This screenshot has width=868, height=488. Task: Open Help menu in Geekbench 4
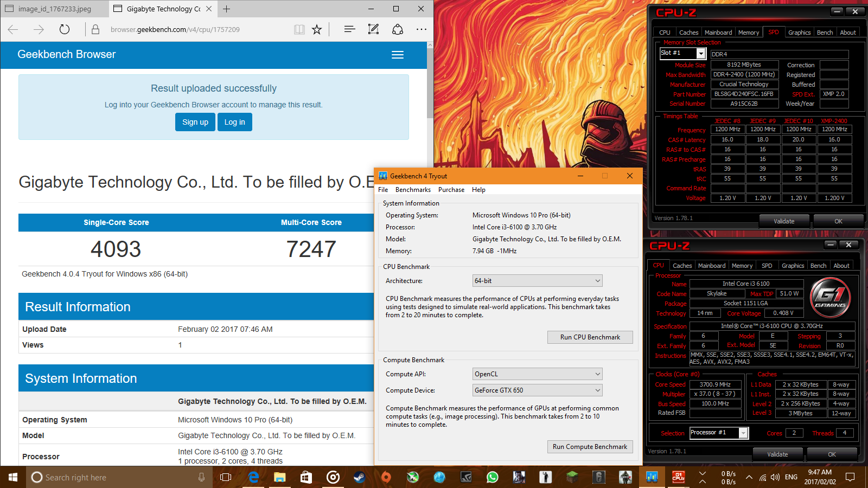coord(478,190)
